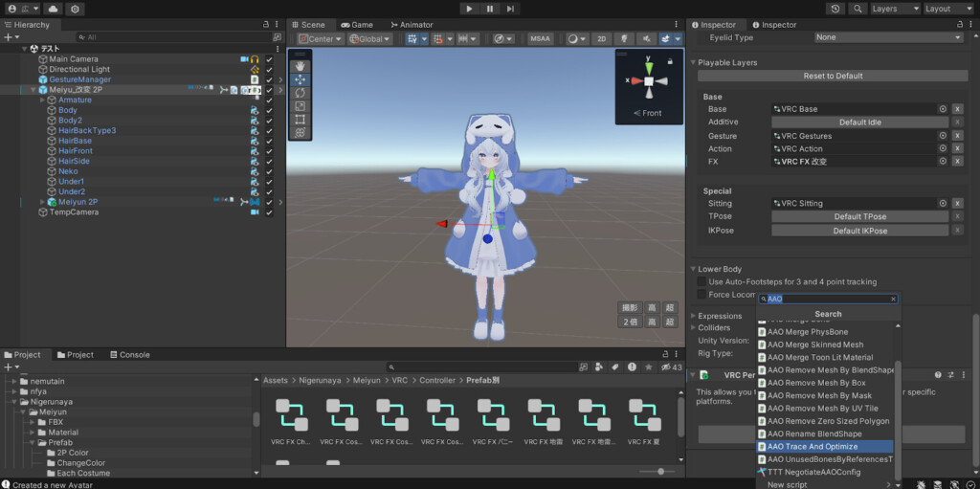Toggle scene lighting icon

(x=624, y=39)
